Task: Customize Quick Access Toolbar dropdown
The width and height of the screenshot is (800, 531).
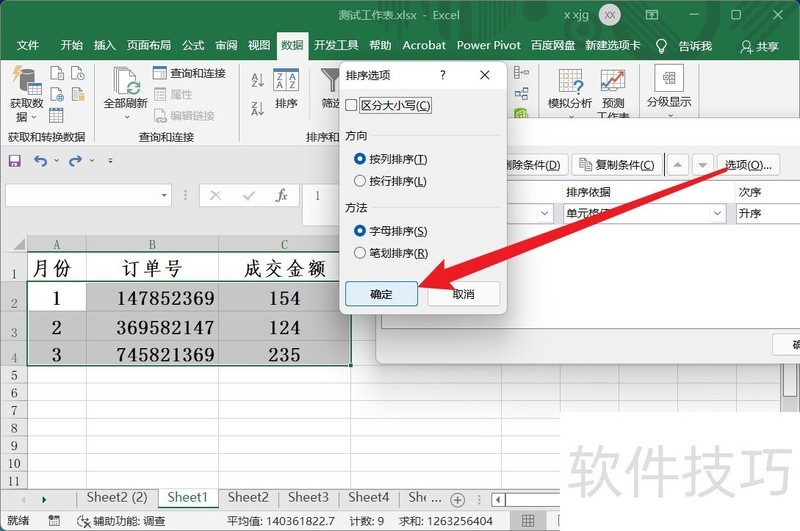Action: pyautogui.click(x=110, y=161)
